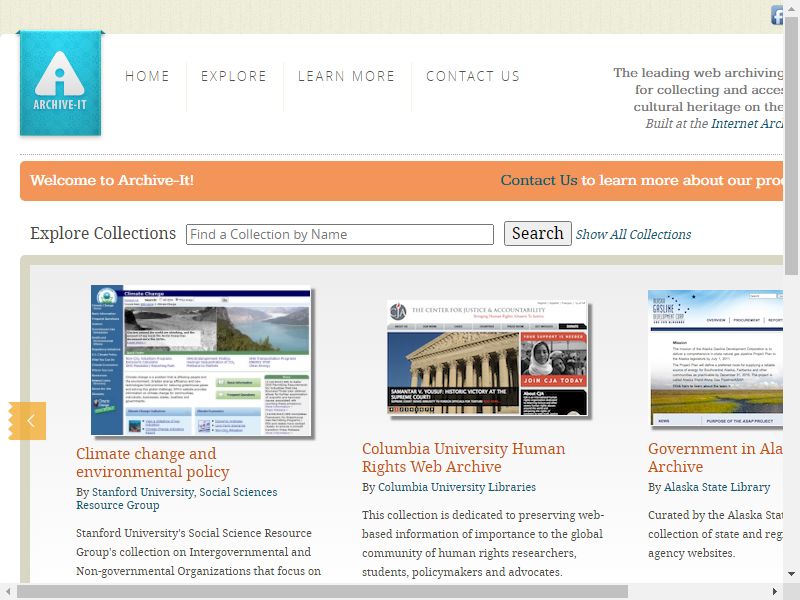Click the scroll down arrow
Screen dimensions: 800x600
(x=791, y=574)
